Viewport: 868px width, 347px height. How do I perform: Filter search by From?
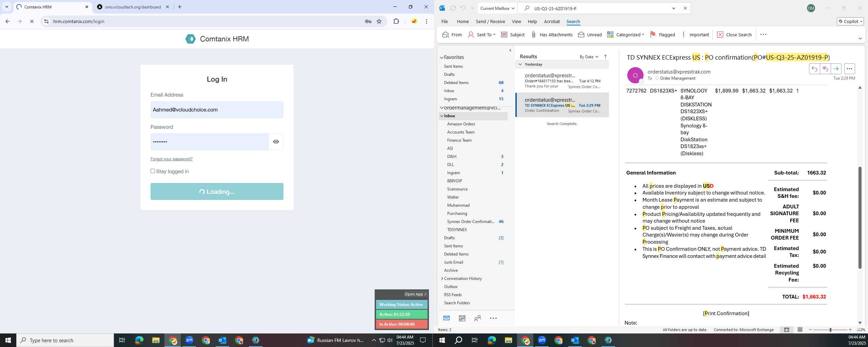click(452, 35)
